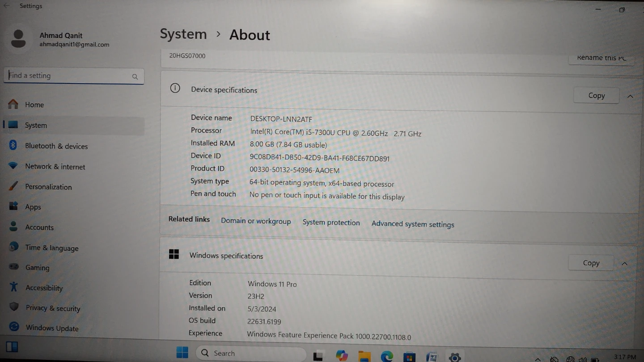Launch Copilot from the taskbar
This screenshot has width=644, height=362.
(342, 356)
